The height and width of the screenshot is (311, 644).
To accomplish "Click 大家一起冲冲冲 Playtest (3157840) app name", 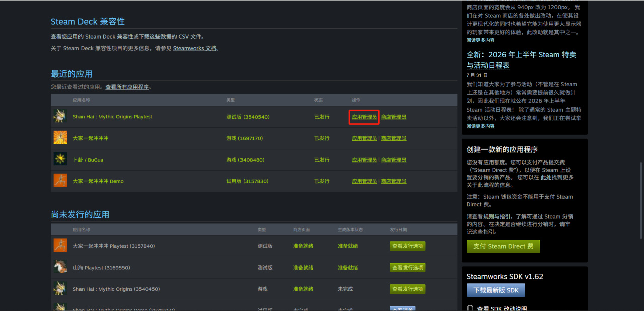I will tap(114, 246).
